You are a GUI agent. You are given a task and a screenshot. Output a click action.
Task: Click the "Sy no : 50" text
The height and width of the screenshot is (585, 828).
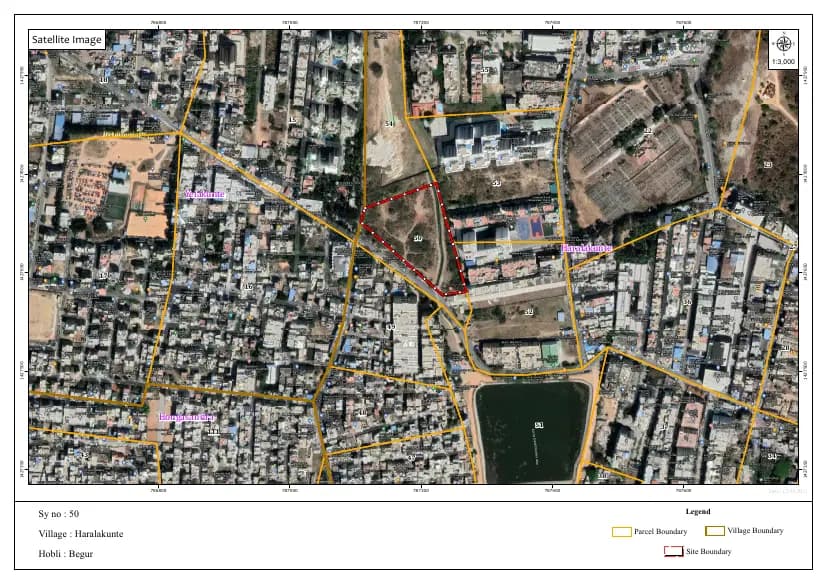(59, 514)
